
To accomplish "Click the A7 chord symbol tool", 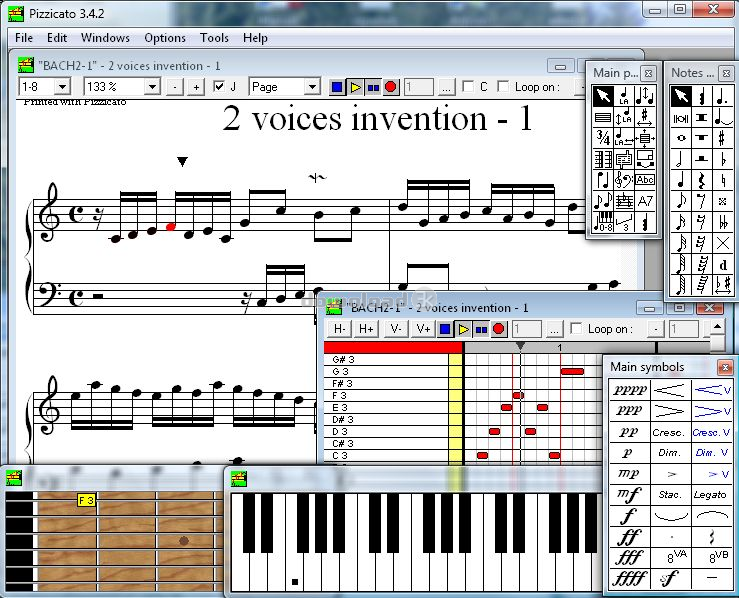I will tap(645, 201).
